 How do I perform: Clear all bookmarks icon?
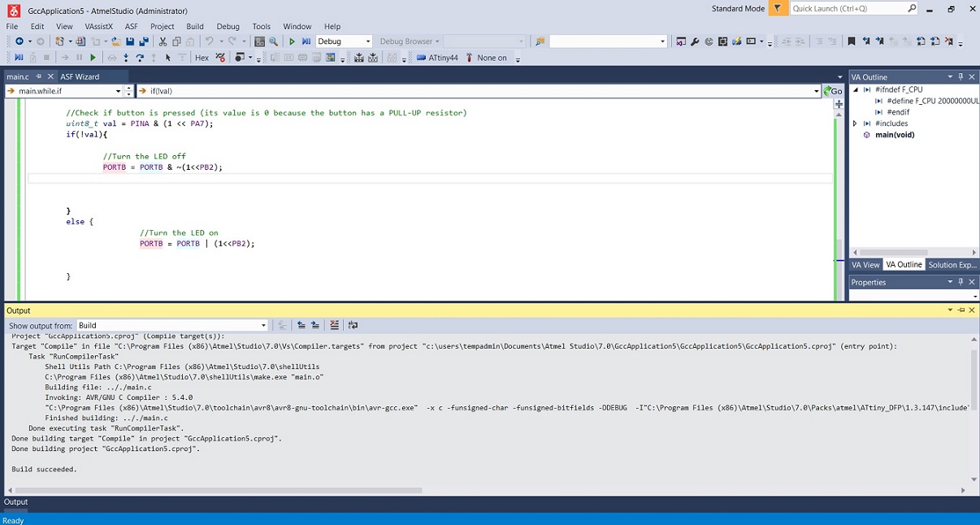pyautogui.click(x=949, y=41)
